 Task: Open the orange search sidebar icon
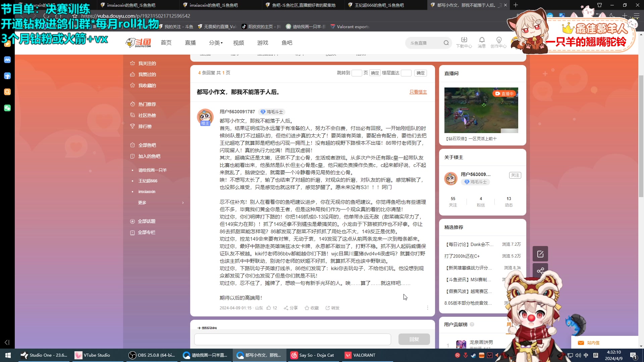click(x=7, y=92)
